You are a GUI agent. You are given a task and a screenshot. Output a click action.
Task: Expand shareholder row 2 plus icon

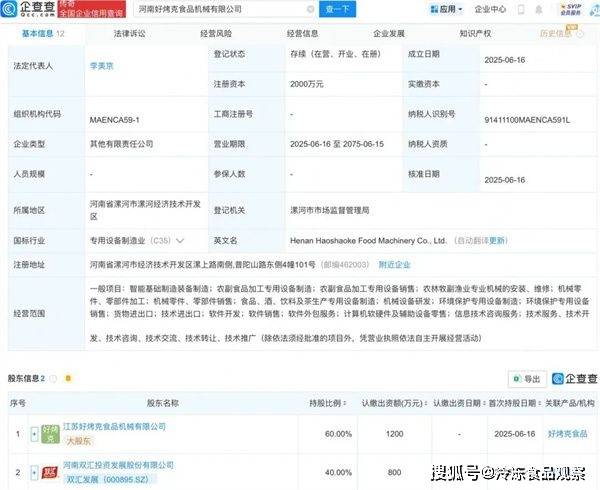pyautogui.click(x=34, y=473)
